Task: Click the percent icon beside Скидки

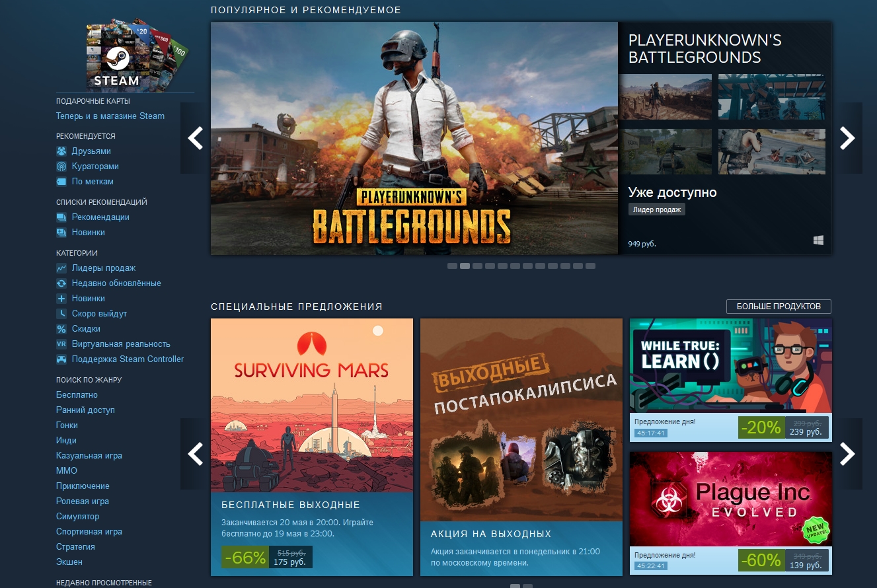Action: pos(61,329)
